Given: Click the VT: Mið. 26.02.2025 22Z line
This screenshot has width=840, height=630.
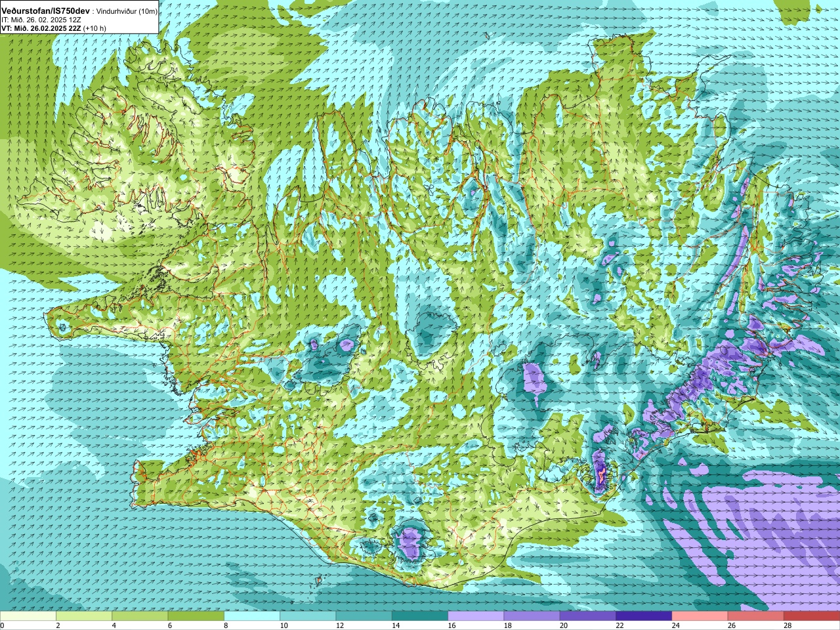Looking at the screenshot, I should (41, 28).
